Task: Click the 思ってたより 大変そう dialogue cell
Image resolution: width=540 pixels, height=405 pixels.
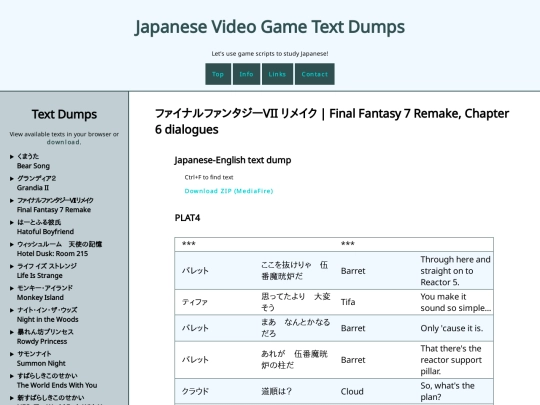Action: click(x=295, y=302)
